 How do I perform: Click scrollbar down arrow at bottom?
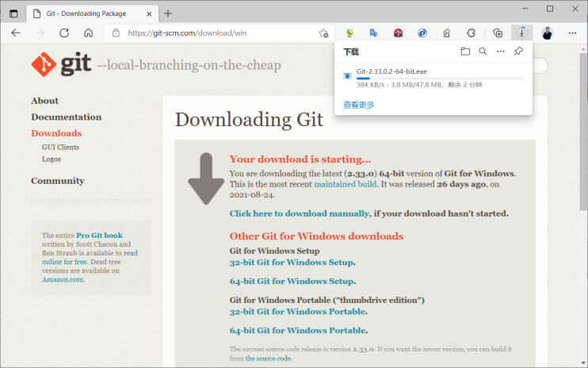coord(583,363)
